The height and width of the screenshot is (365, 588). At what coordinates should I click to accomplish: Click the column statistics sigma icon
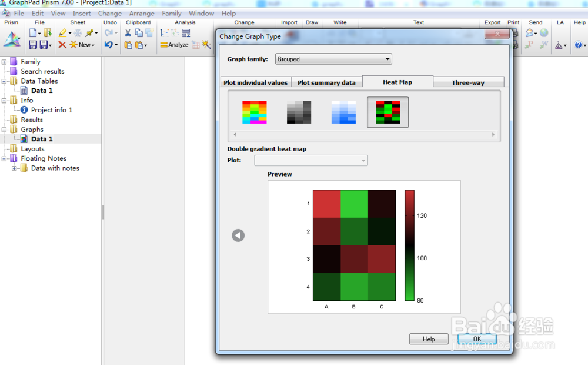[186, 33]
